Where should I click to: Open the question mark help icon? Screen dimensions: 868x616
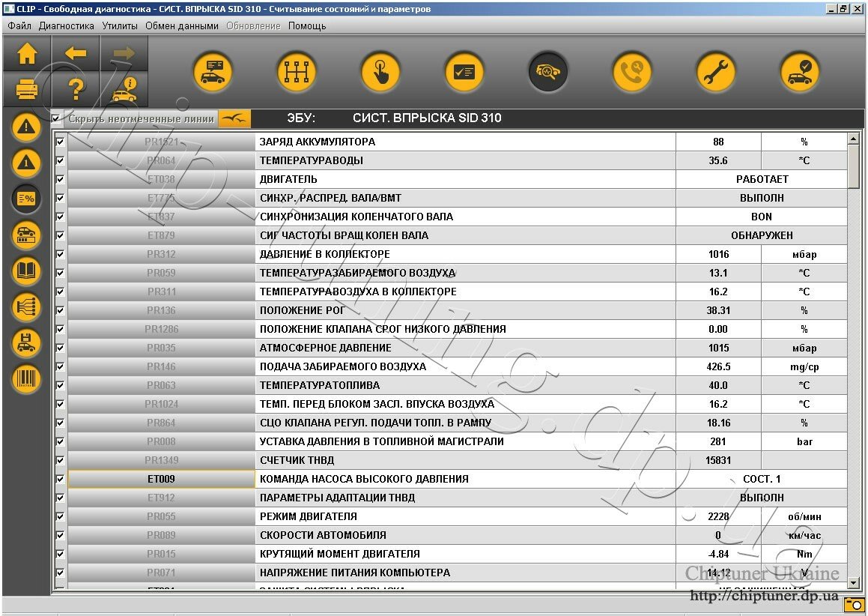click(x=76, y=88)
